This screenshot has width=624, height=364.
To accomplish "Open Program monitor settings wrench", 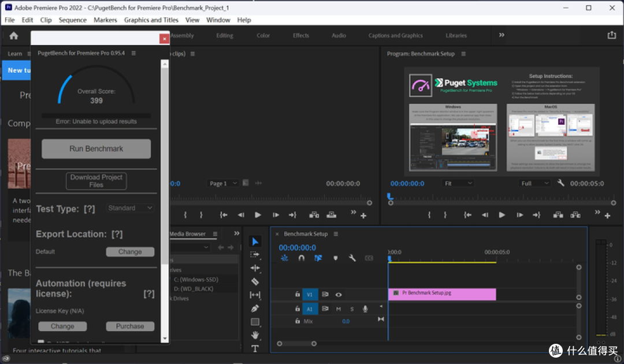I will (560, 183).
